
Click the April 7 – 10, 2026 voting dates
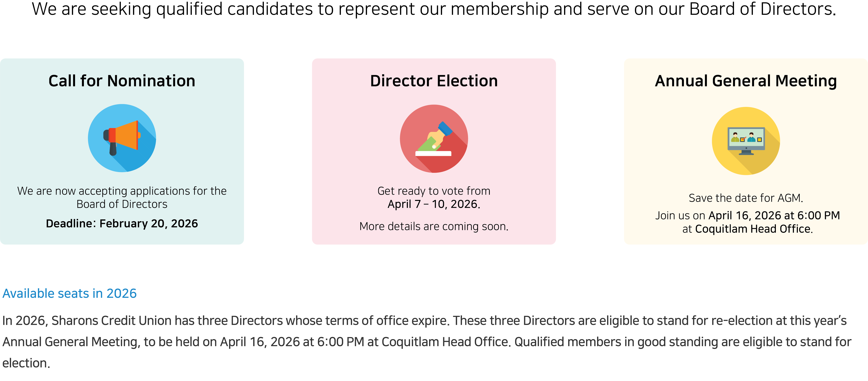click(434, 204)
